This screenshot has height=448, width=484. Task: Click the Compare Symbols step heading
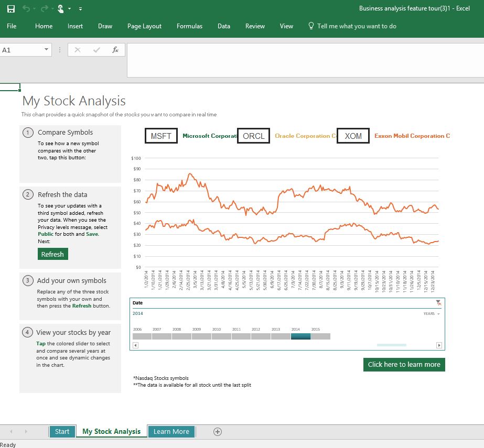coord(65,133)
